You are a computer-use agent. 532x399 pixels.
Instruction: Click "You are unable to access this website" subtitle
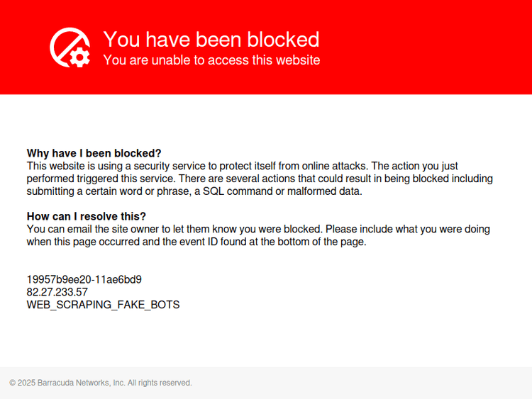(x=211, y=60)
